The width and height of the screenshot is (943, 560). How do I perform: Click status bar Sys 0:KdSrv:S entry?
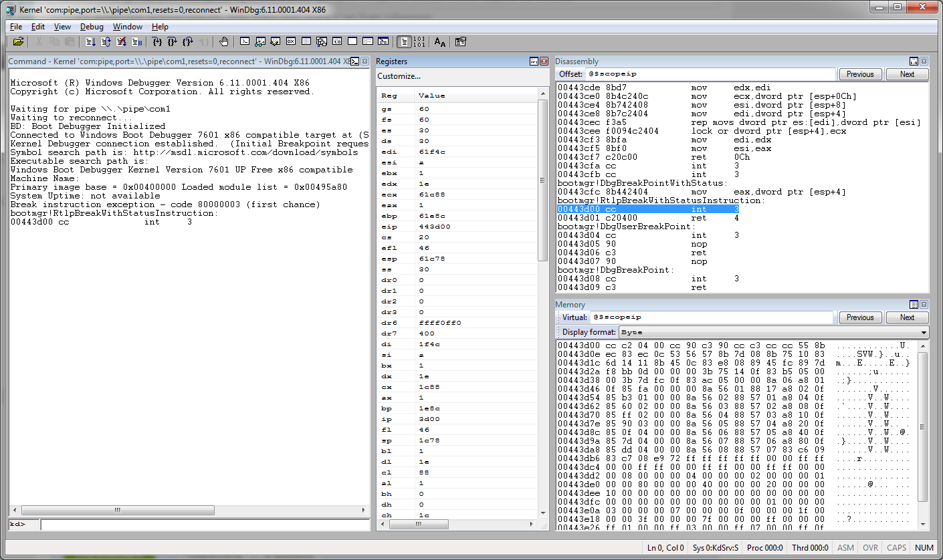coord(716,548)
